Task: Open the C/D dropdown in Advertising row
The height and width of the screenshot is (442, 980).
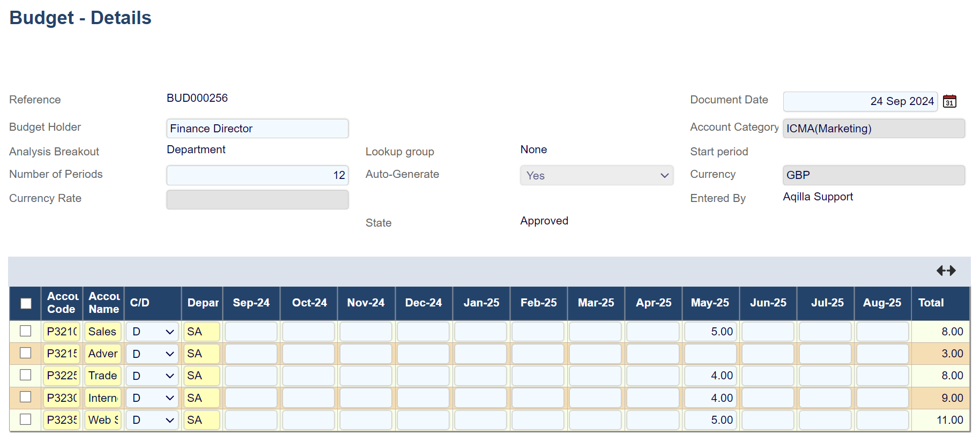Action: [x=153, y=354]
